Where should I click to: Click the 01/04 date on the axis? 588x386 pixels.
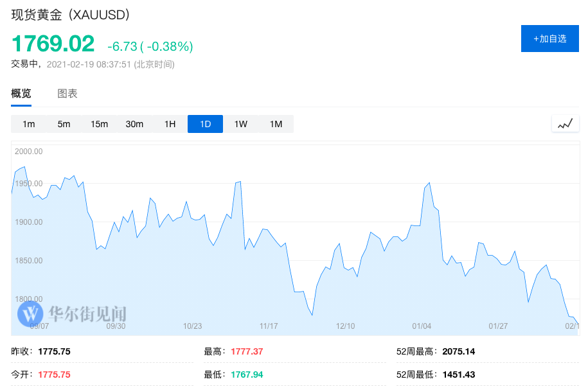pyautogui.click(x=422, y=326)
